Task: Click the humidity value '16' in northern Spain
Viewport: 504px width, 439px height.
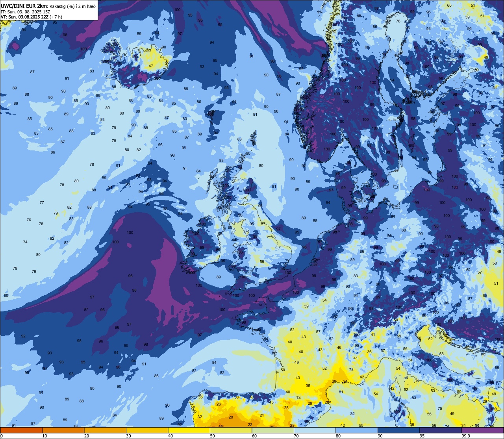Action: tap(220, 426)
